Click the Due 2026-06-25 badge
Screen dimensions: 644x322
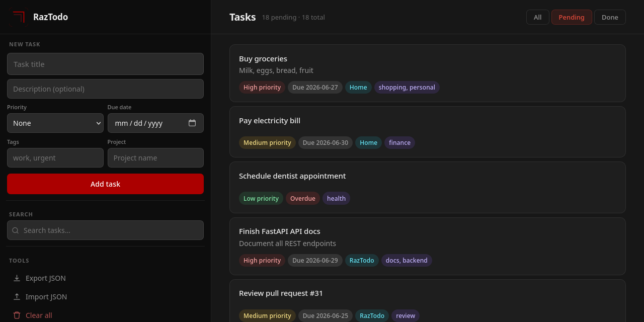326,315
